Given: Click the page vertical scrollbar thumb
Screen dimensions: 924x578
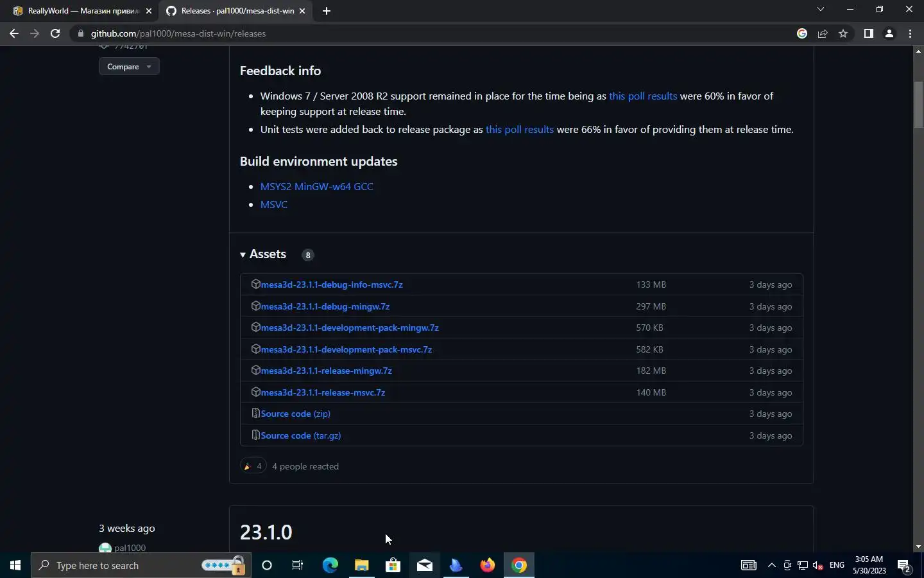Looking at the screenshot, I should point(918,105).
